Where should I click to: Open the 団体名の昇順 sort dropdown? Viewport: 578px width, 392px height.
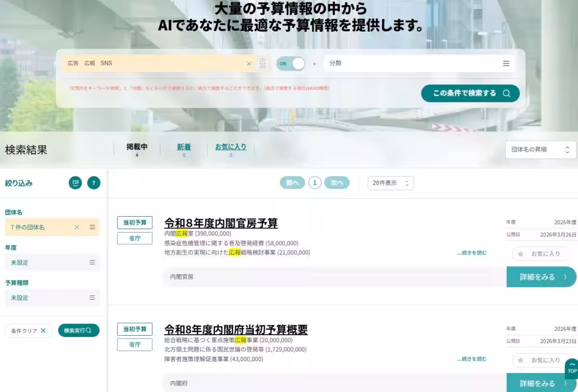[x=540, y=150]
